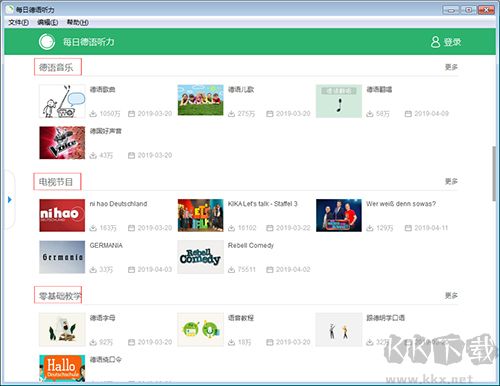Click download count icon for 德语儿歌
Viewport: 500px width, 386px height.
coord(231,114)
